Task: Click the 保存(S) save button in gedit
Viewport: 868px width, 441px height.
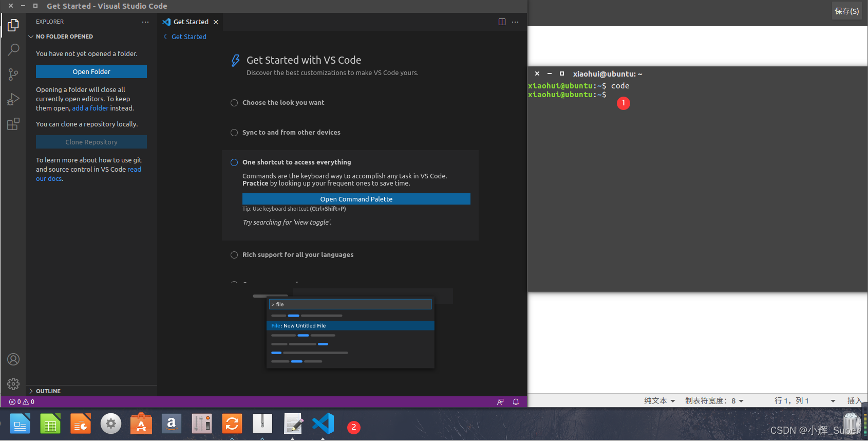Action: tap(846, 11)
